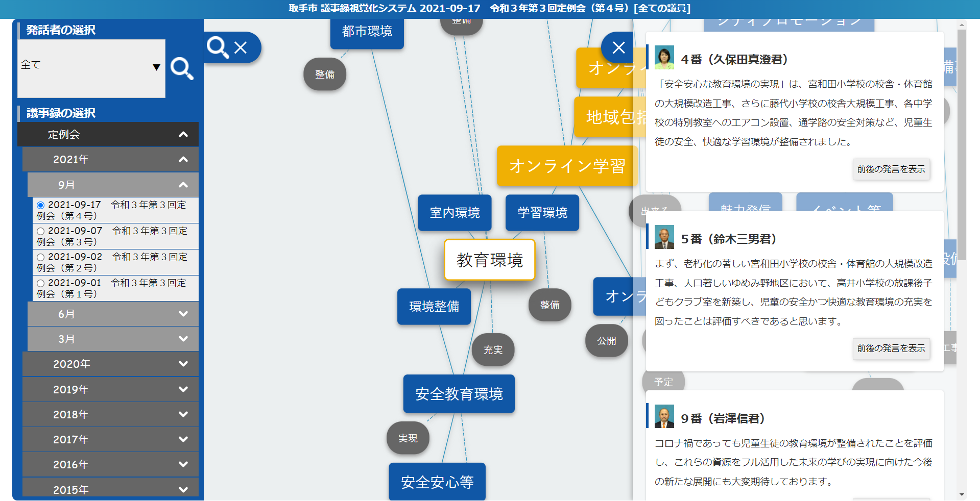Open the 全て speaker dropdown
980x501 pixels.
point(91,65)
